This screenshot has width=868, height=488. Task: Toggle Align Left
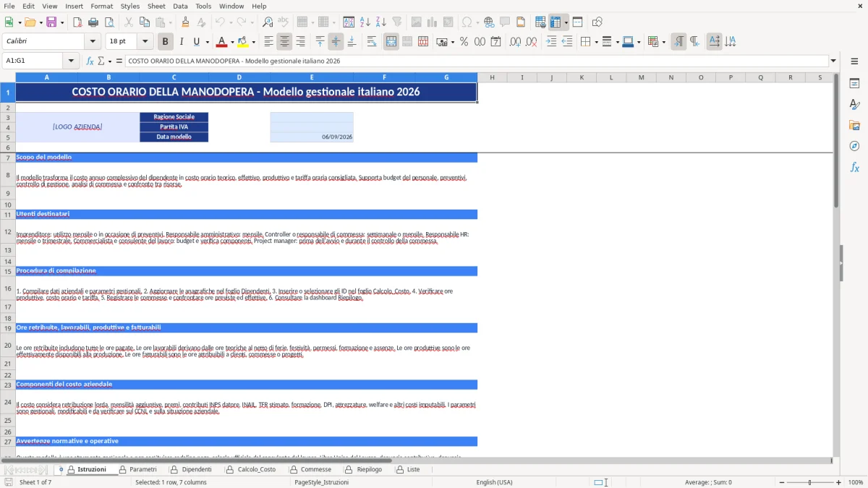click(268, 42)
